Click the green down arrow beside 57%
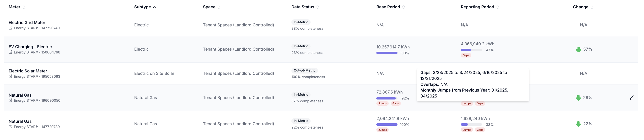This screenshot has height=140, width=644. 578,50
